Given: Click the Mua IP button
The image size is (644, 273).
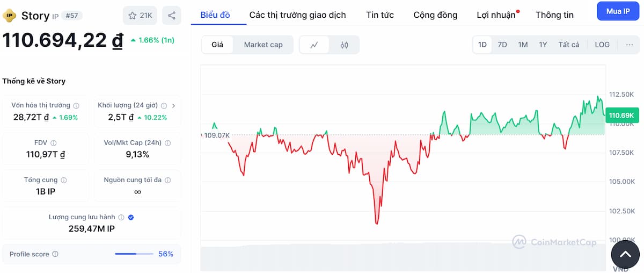Looking at the screenshot, I should [x=618, y=11].
